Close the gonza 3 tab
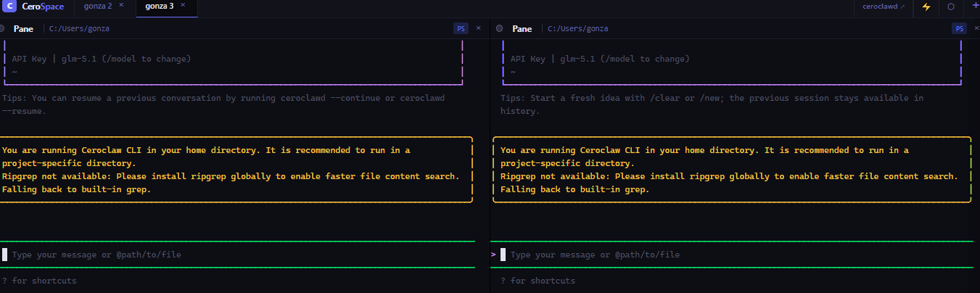Screen dimensions: 980x293 (183, 6)
